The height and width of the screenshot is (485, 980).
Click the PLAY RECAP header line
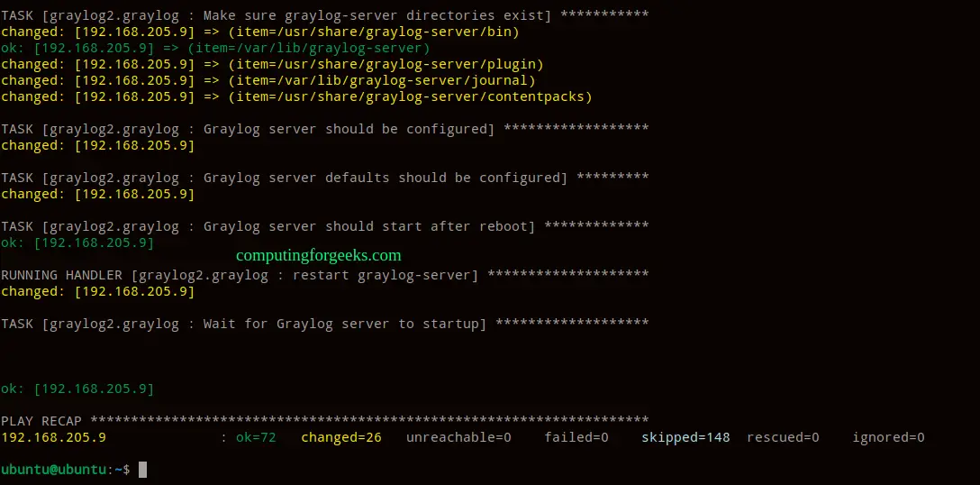324,421
